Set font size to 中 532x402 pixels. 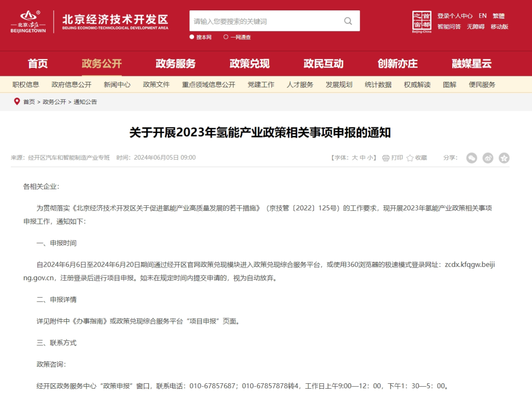pos(363,158)
